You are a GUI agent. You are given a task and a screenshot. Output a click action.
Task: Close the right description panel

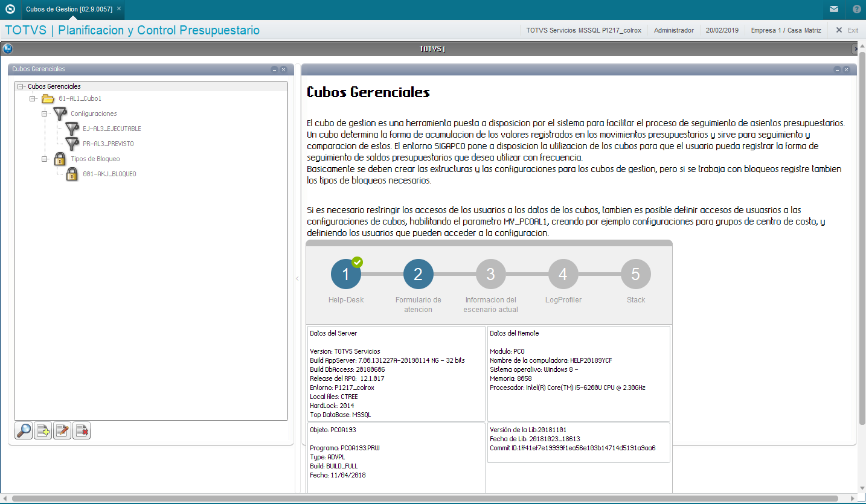pos(846,69)
